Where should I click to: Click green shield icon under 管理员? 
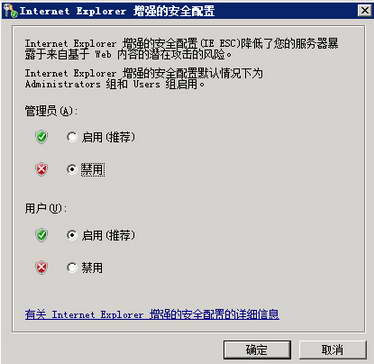click(42, 137)
